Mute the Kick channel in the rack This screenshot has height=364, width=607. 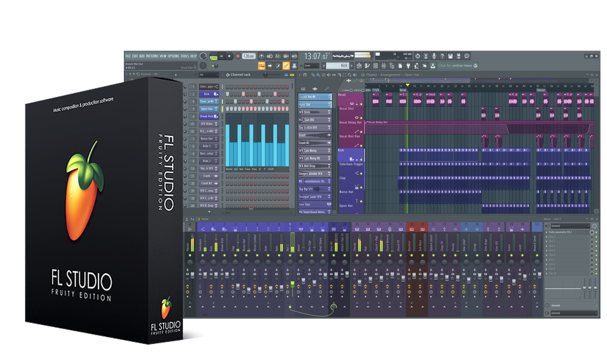point(185,94)
